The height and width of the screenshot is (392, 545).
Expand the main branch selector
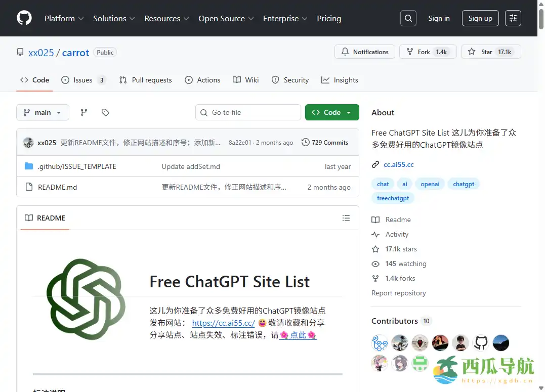43,112
